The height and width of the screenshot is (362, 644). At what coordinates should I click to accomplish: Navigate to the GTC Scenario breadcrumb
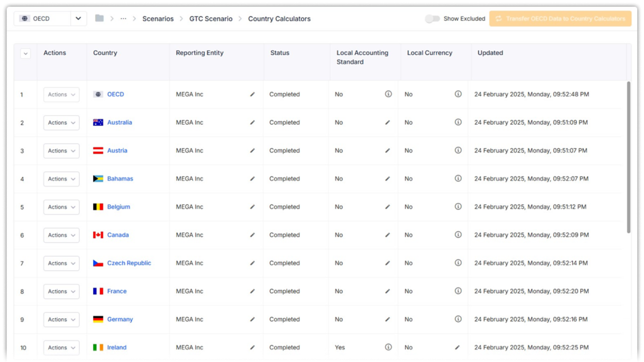(211, 19)
